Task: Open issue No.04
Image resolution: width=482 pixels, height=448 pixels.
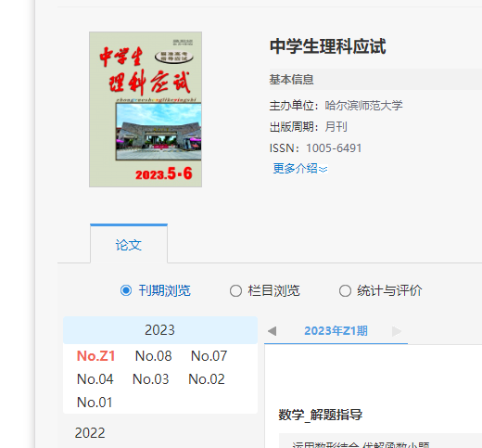Action: pyautogui.click(x=95, y=379)
